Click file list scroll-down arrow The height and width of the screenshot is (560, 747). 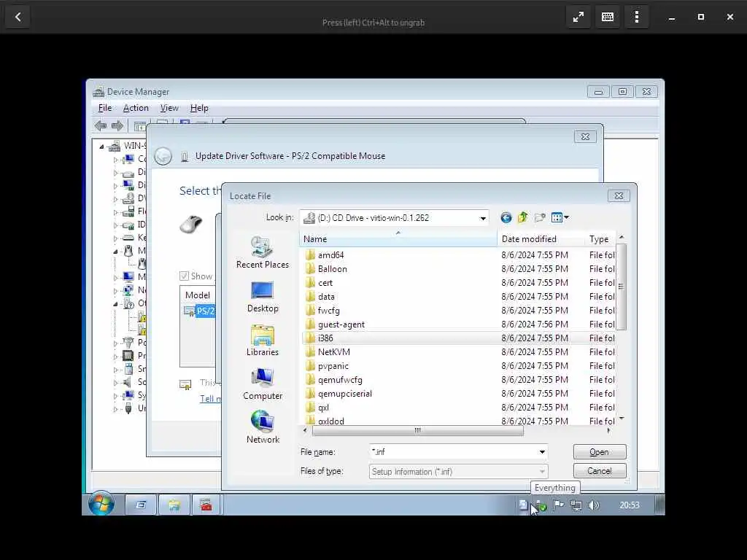(622, 419)
